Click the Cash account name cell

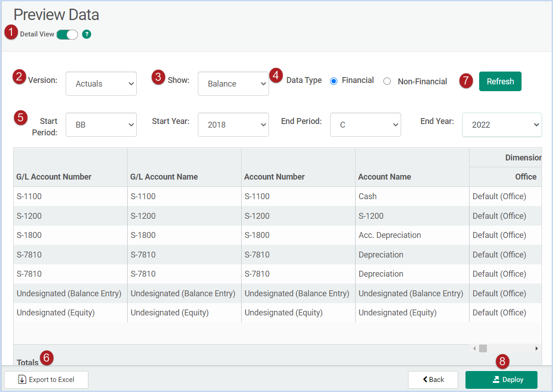click(x=413, y=196)
